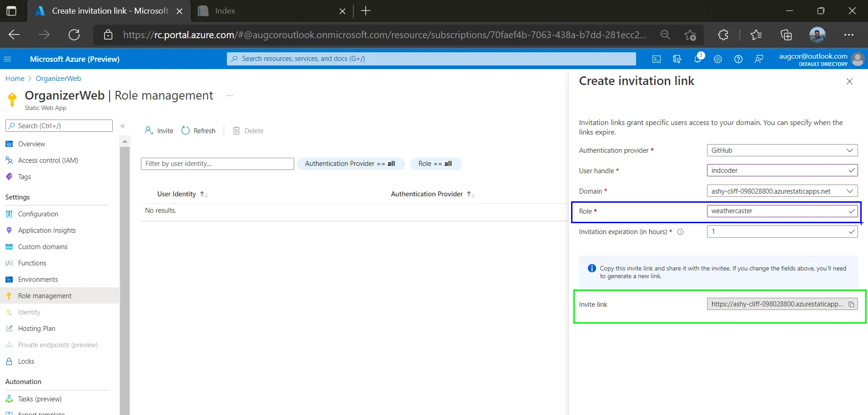Open Role management in sidebar
The image size is (868, 415).
click(45, 296)
